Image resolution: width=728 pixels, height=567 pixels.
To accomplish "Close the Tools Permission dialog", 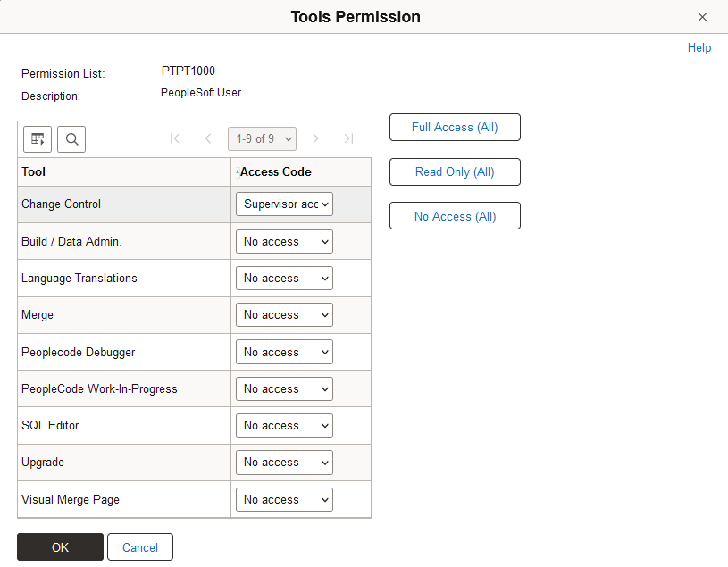I will click(703, 16).
